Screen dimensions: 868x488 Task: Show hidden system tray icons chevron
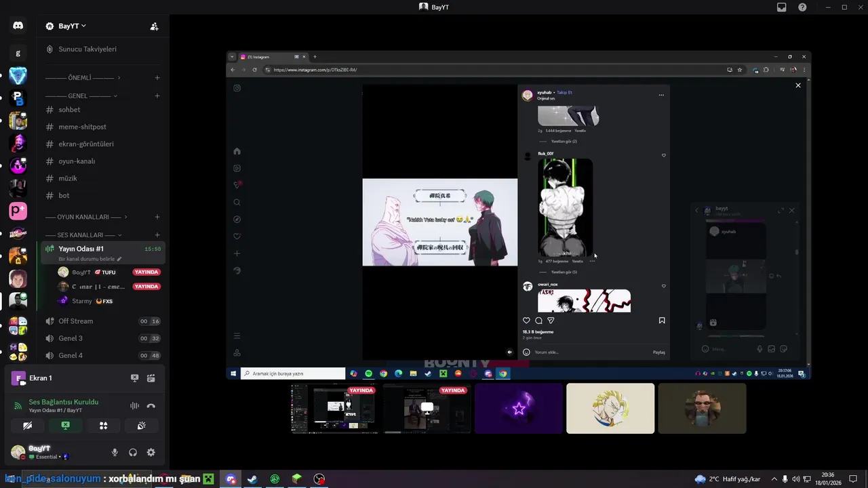pyautogui.click(x=774, y=479)
